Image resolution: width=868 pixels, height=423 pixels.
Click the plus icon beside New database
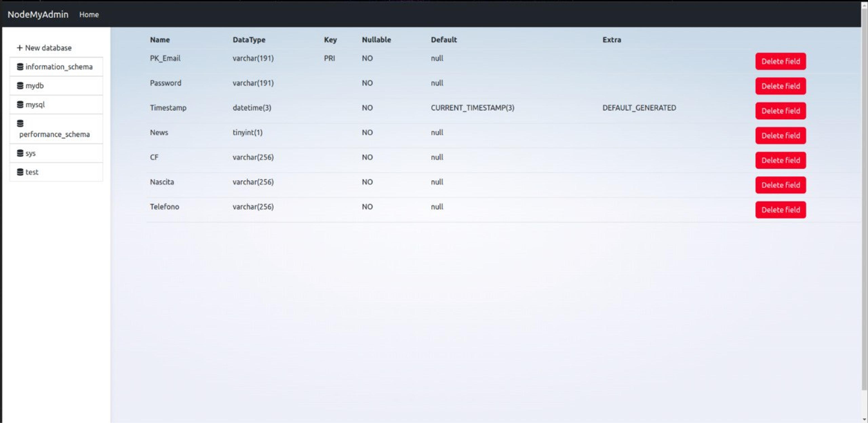[19, 48]
